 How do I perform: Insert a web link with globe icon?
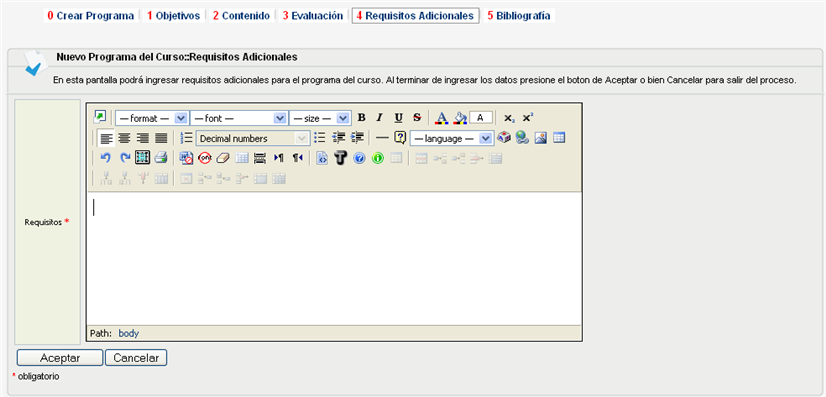tap(522, 138)
